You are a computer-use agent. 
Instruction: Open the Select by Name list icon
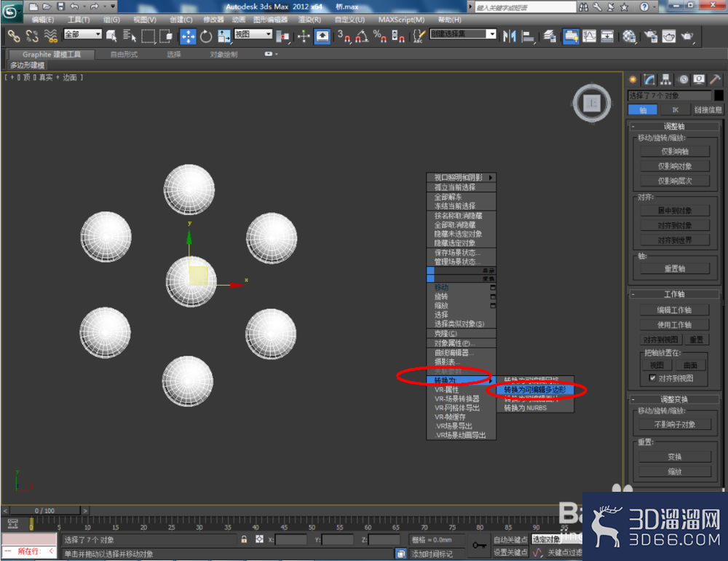click(x=129, y=36)
